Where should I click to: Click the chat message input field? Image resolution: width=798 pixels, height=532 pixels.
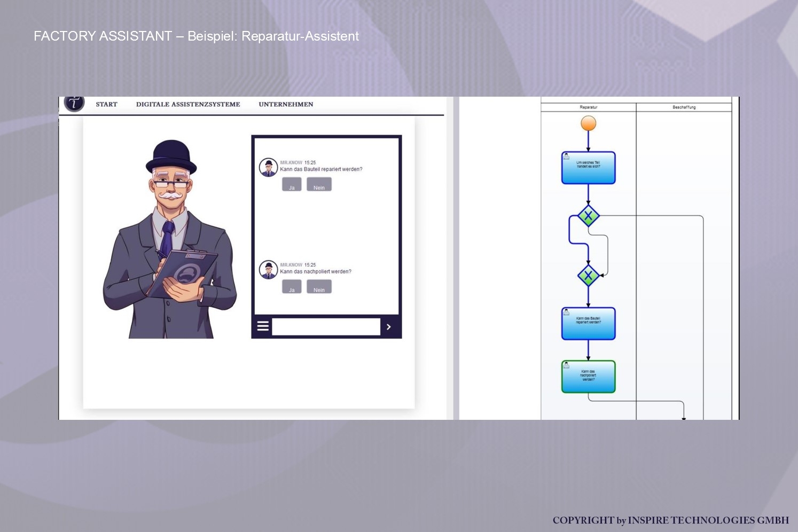(326, 326)
